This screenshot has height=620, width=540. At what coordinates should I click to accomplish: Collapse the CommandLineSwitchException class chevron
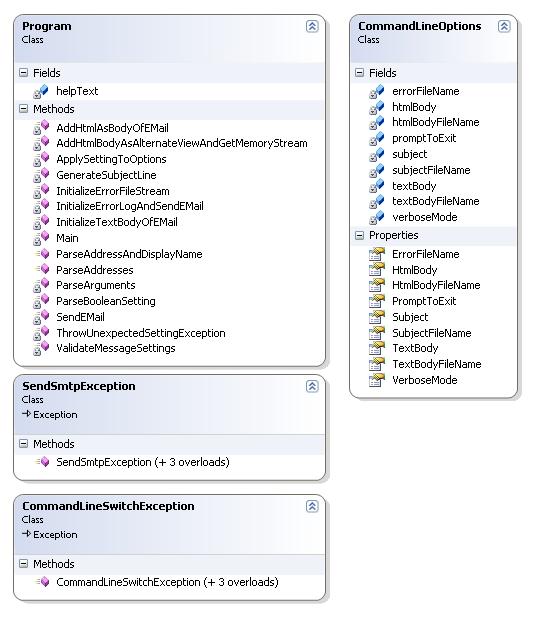tap(312, 506)
